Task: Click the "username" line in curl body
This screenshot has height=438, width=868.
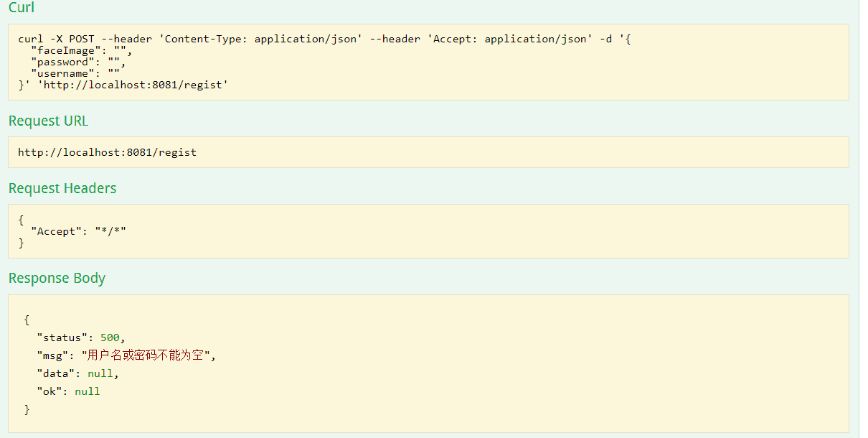Action: pos(75,73)
